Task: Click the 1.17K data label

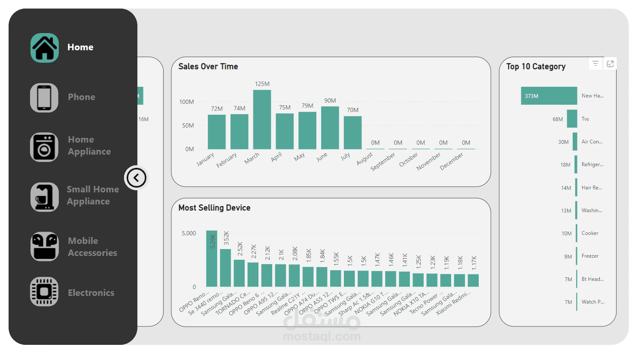Action: click(474, 262)
